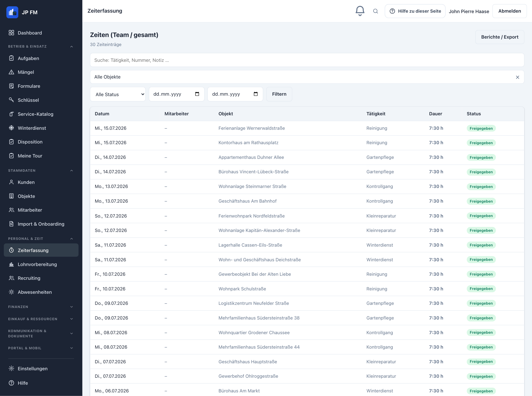This screenshot has width=532, height=396.
Task: Click the Filtern button
Action: pos(279,94)
